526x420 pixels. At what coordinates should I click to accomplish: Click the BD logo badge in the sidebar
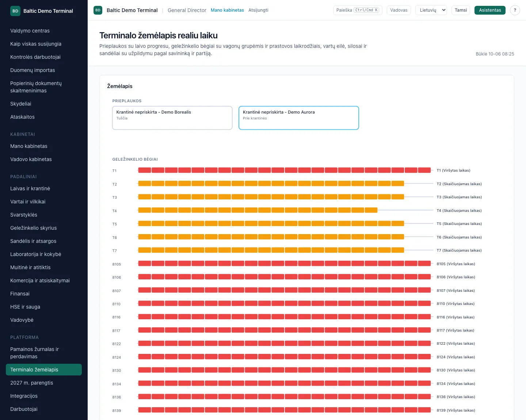pyautogui.click(x=15, y=11)
